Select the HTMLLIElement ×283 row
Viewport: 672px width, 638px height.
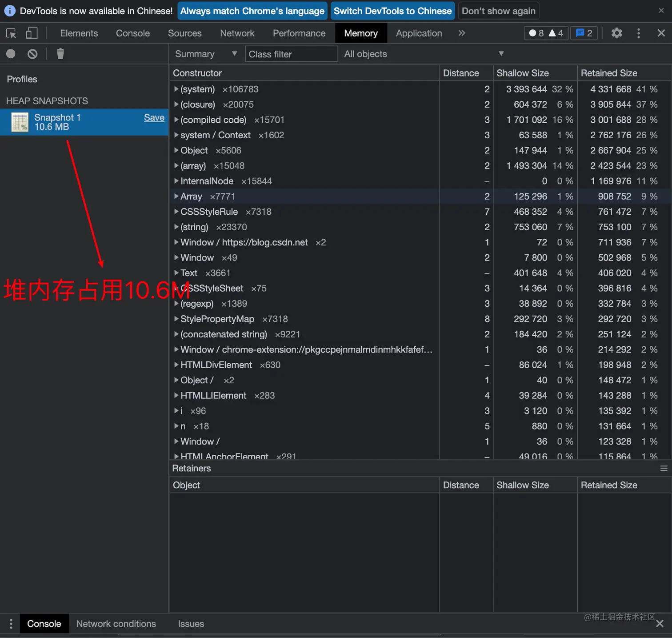420,396
